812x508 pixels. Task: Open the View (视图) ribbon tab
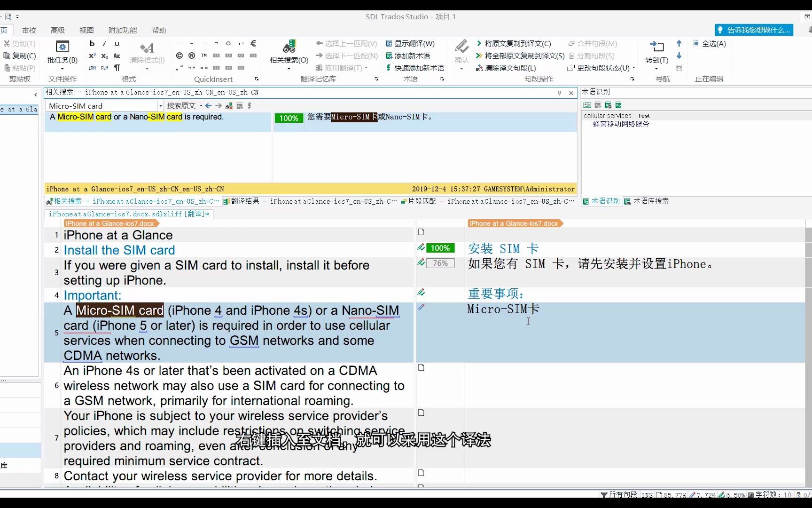point(86,30)
